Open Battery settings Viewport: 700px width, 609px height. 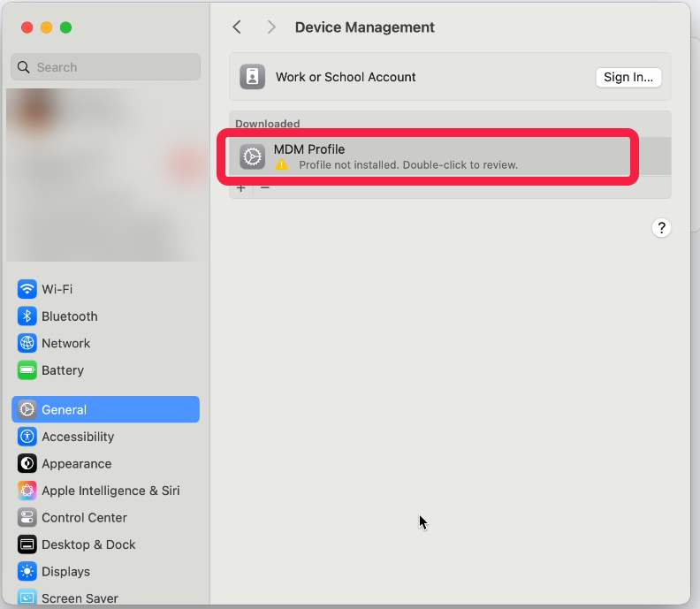[105, 370]
